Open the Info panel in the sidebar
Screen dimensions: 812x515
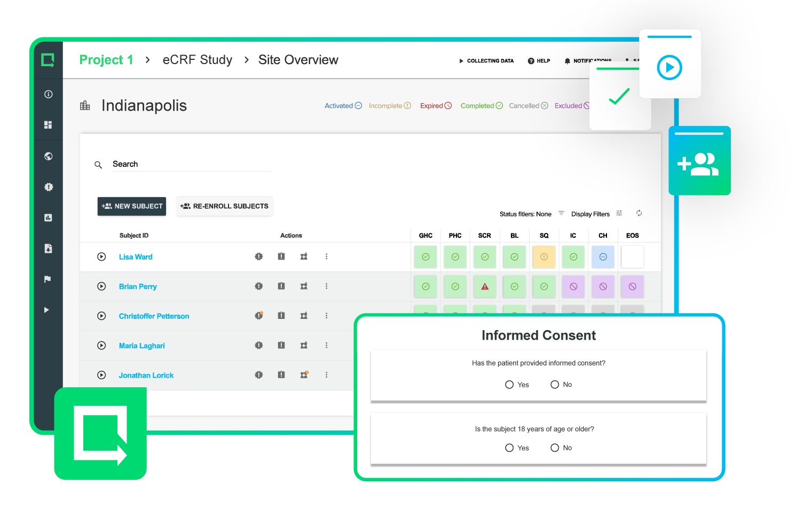tap(48, 94)
